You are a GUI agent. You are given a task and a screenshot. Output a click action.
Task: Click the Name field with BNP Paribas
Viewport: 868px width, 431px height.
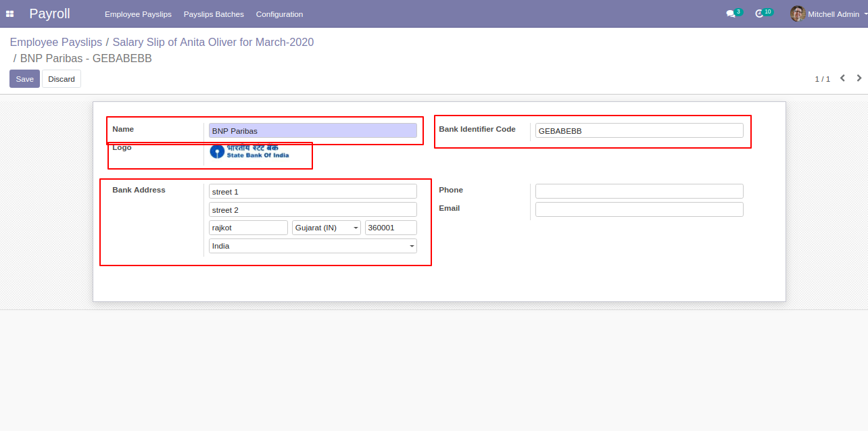tap(313, 131)
